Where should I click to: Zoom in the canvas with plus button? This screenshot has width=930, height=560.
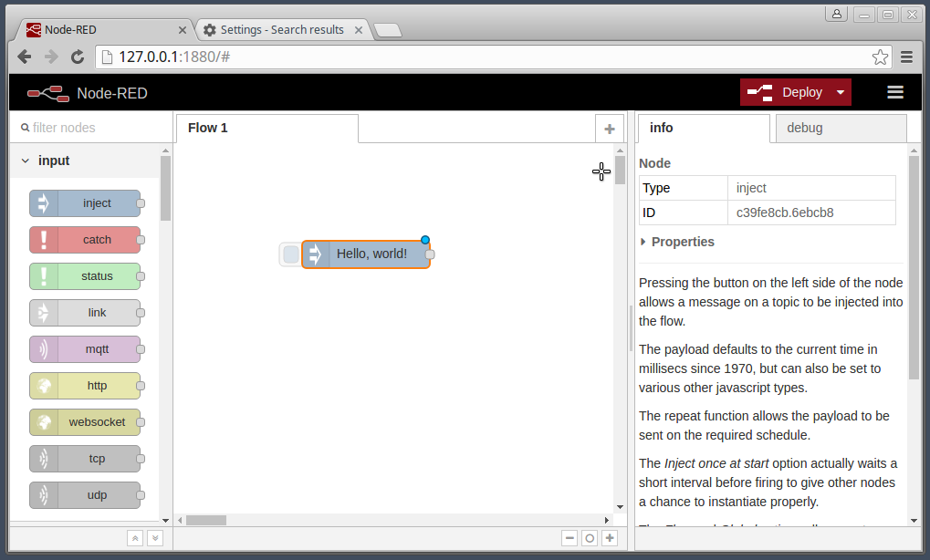(x=610, y=538)
